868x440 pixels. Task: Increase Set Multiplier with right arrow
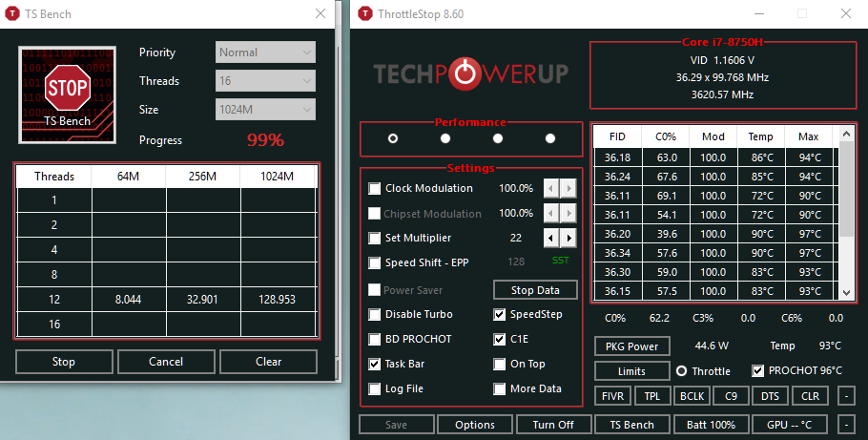coord(568,239)
